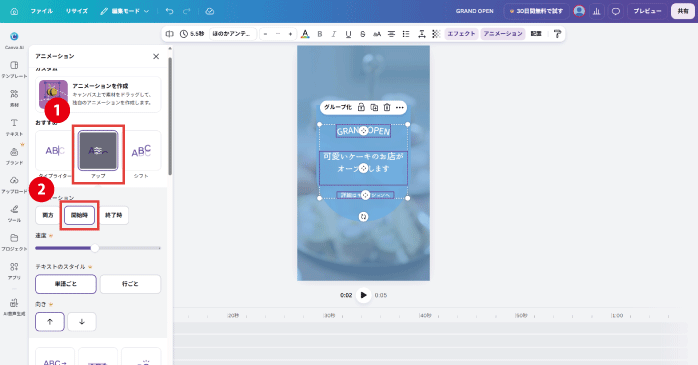This screenshot has height=365, width=698.
Task: Open the リサイズ menu
Action: tap(77, 11)
